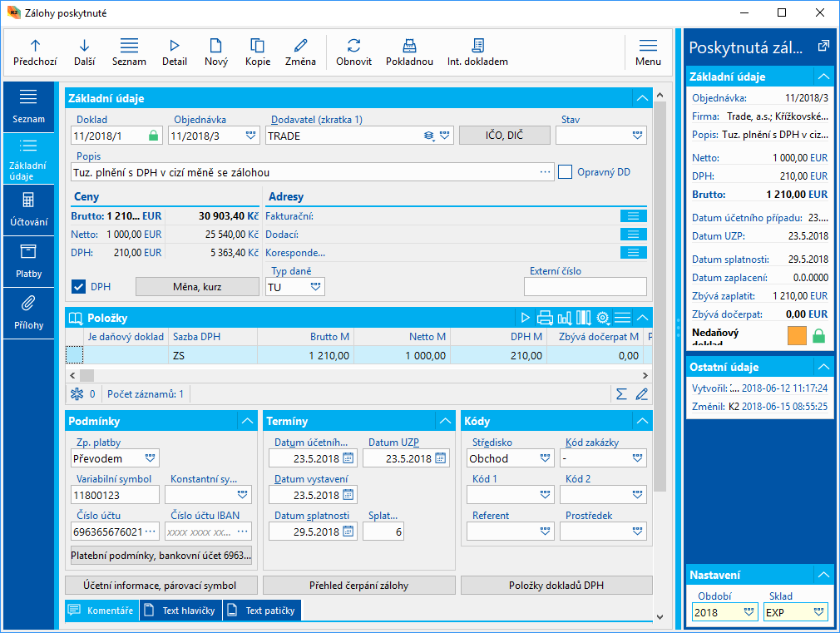Image resolution: width=840 pixels, height=633 pixels.
Task: Click the Int. dokladem toolbar icon
Action: point(477,46)
